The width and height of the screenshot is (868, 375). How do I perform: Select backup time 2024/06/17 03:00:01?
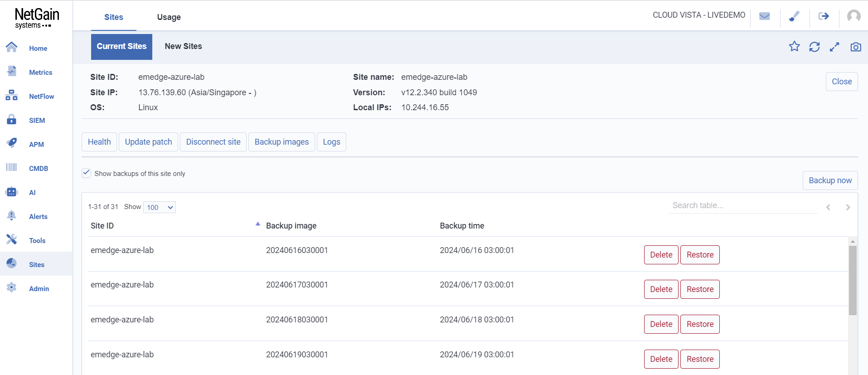[x=477, y=285]
